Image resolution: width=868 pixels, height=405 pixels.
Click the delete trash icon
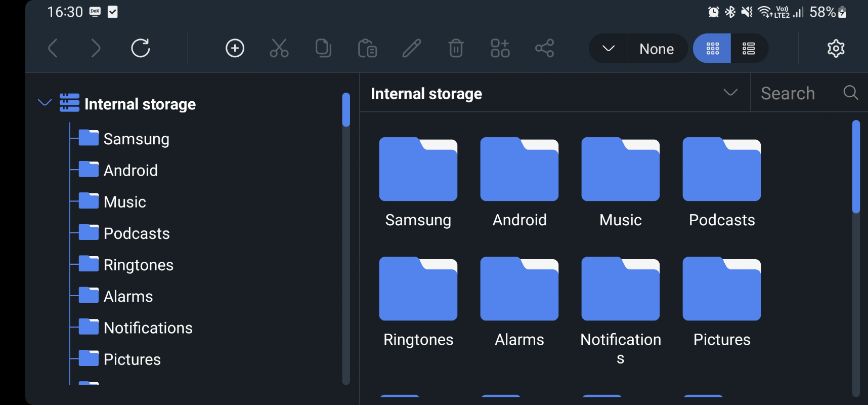point(456,49)
